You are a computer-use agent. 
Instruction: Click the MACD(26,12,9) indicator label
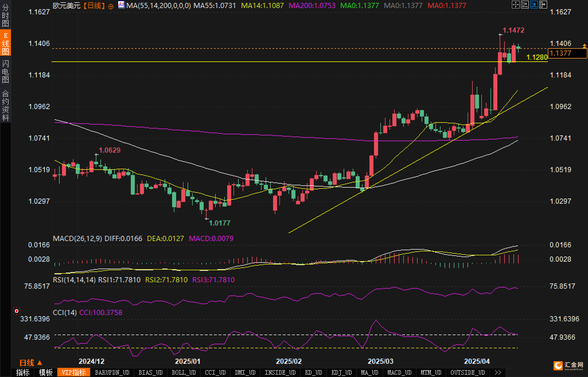(x=77, y=238)
